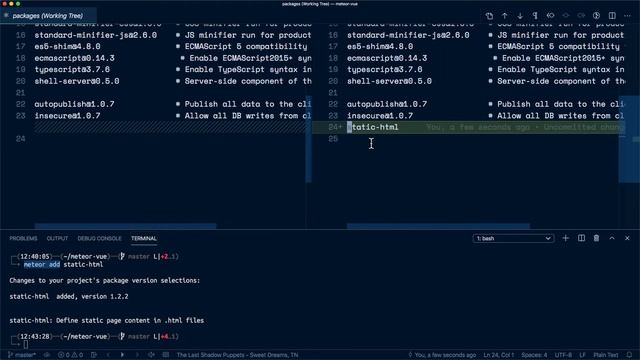Skip to previous track in status bar
Viewport: 640px width, 360px height.
(x=108, y=355)
